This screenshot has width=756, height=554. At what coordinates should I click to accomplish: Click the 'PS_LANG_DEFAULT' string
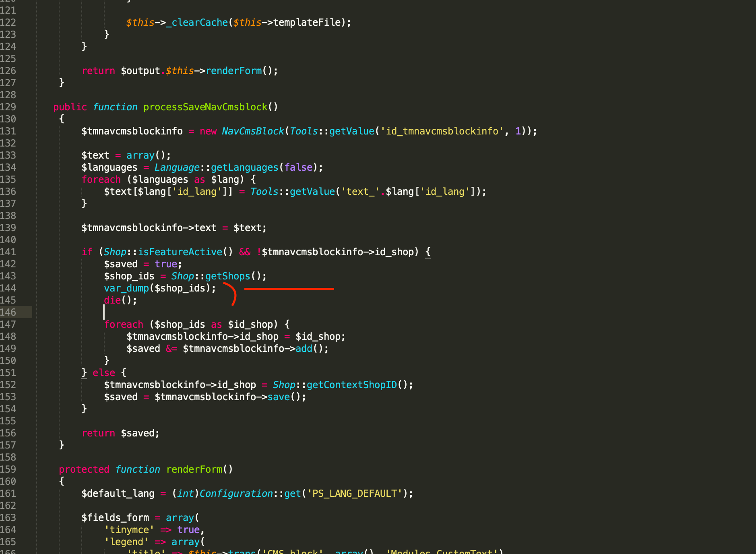tap(355, 494)
